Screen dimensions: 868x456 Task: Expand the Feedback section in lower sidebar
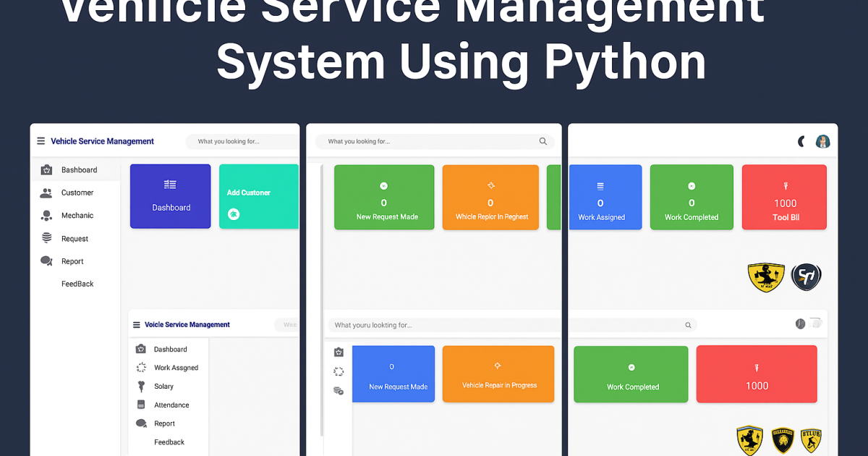click(x=171, y=442)
